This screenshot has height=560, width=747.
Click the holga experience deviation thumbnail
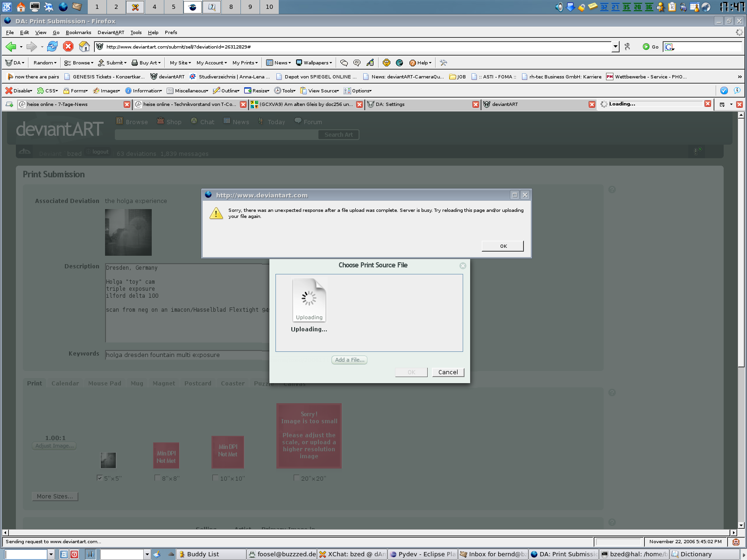128,232
